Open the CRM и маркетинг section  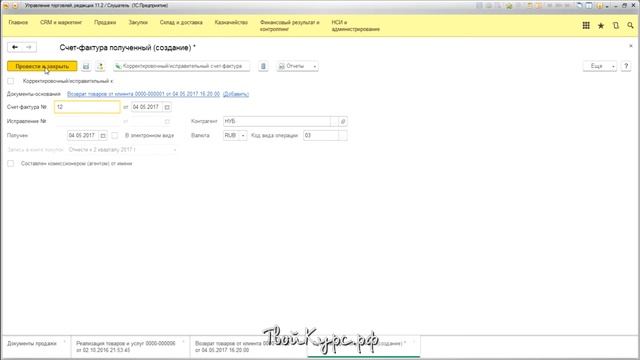[61, 22]
